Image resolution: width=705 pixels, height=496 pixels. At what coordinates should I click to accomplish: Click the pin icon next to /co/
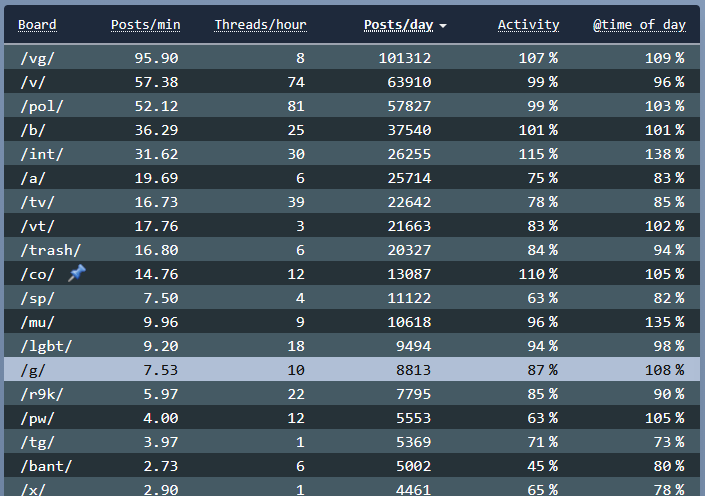point(77,273)
